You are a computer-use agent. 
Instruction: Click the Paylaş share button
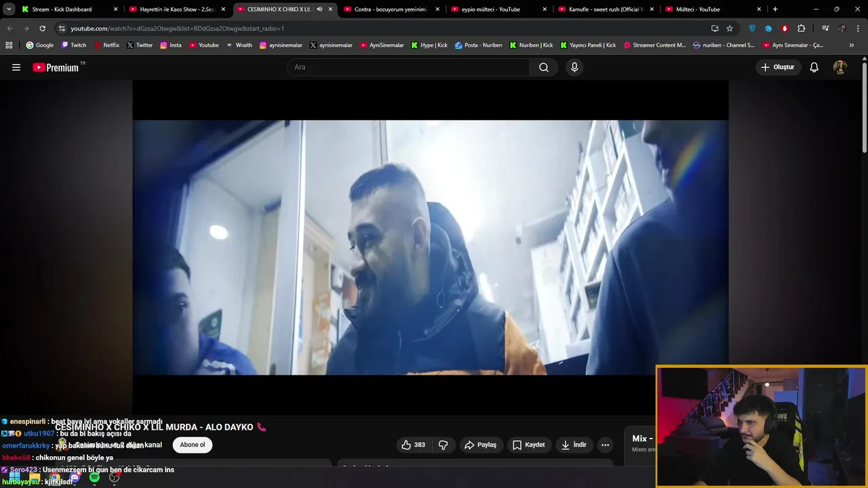[x=481, y=445]
